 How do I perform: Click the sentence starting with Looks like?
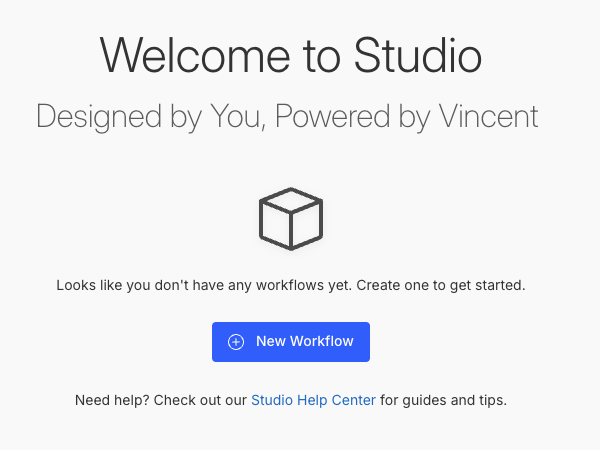[x=200, y=285]
